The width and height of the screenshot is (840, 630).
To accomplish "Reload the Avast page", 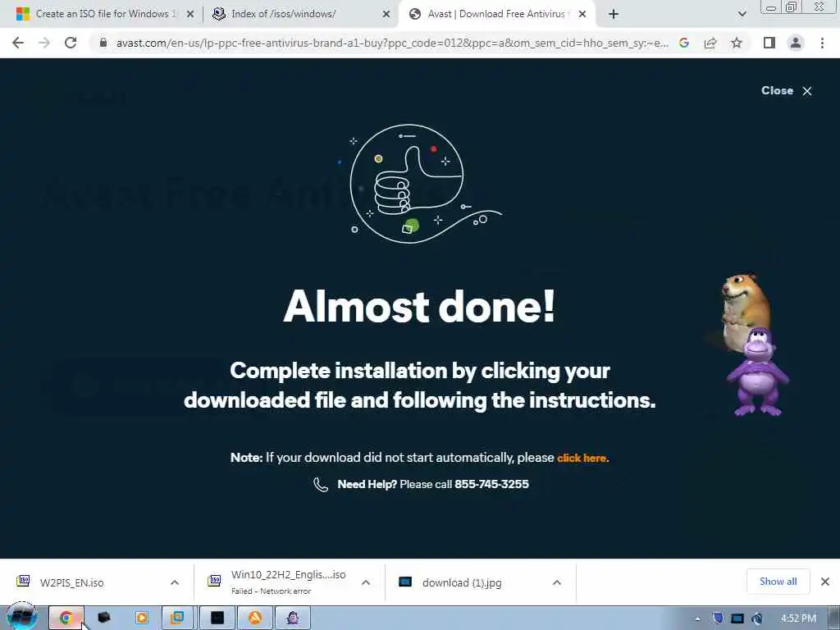I will [x=71, y=43].
